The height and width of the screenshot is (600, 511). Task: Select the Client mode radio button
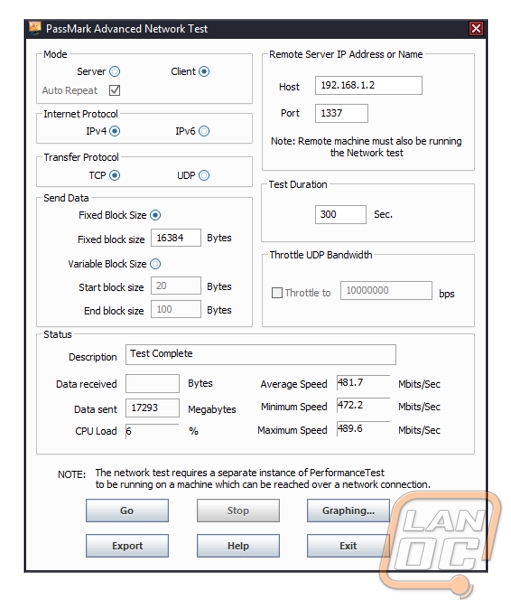204,72
